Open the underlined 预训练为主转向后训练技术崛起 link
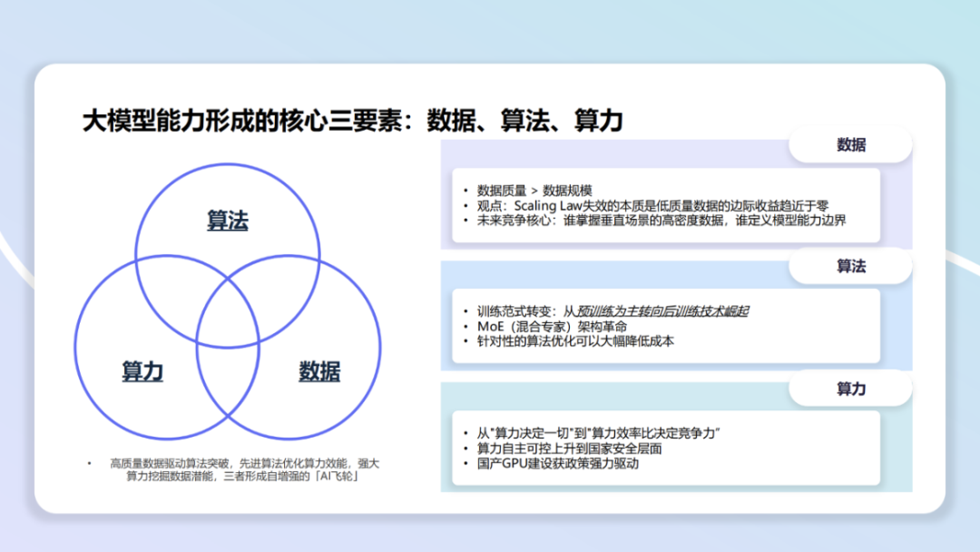This screenshot has height=552, width=980. click(662, 310)
